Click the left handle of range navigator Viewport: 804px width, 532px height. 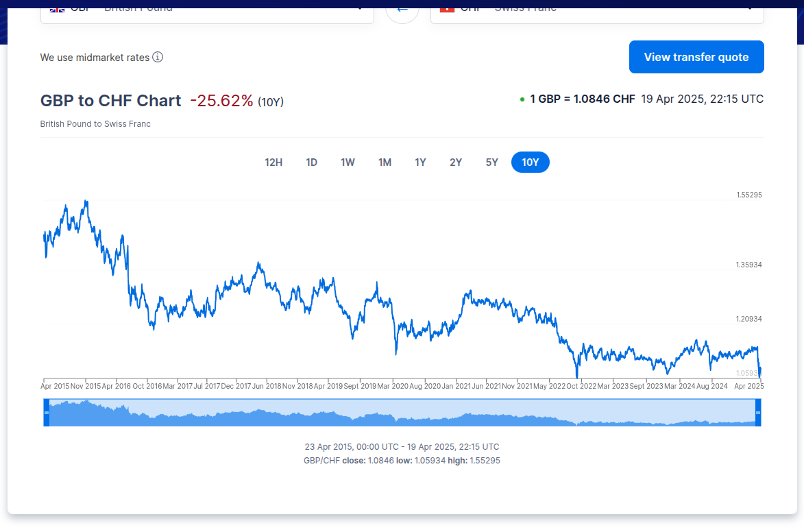click(47, 412)
